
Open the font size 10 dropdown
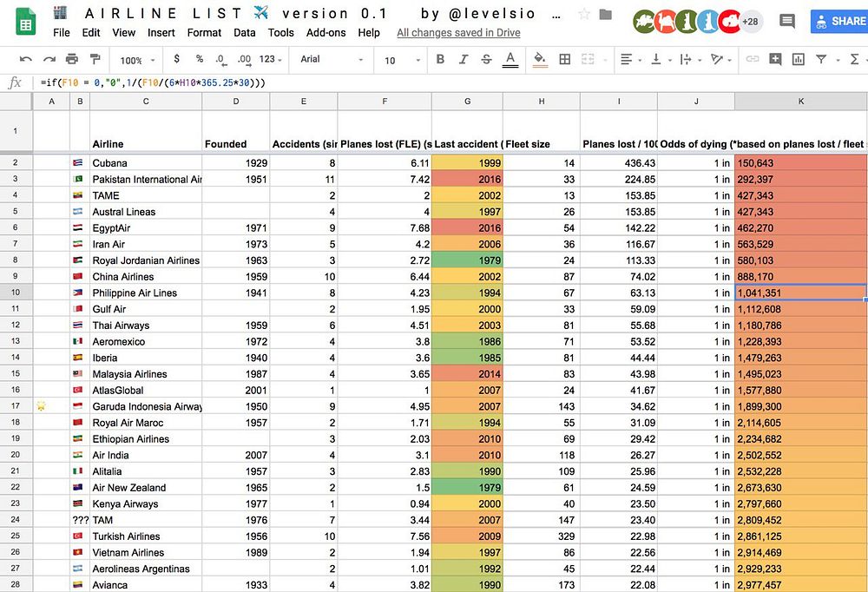402,60
